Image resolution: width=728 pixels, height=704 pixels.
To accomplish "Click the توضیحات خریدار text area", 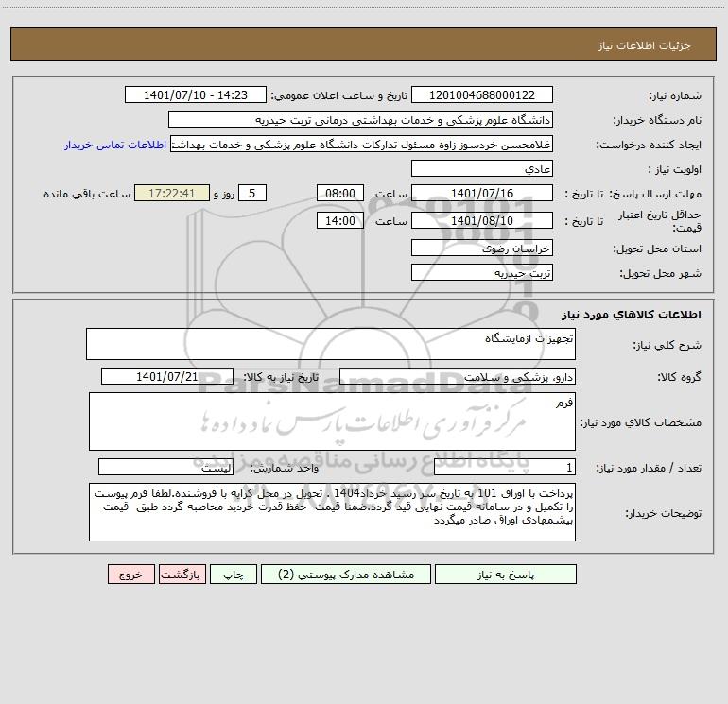I will click(332, 512).
